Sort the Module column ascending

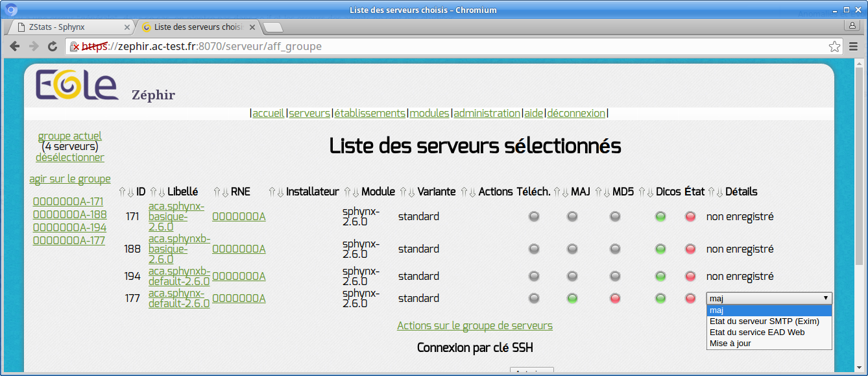[347, 192]
